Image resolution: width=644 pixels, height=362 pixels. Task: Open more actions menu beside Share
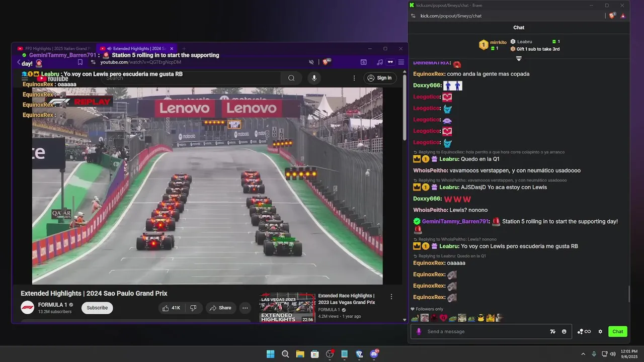coord(245,308)
